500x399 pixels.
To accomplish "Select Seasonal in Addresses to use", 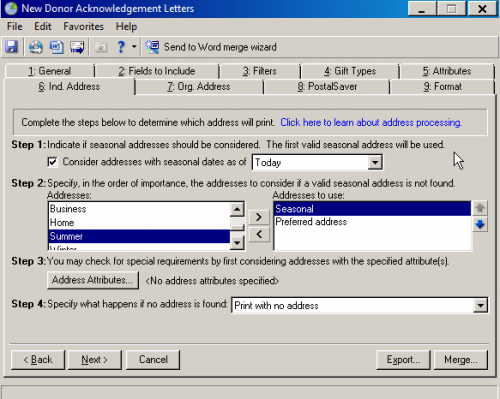I will coord(372,209).
